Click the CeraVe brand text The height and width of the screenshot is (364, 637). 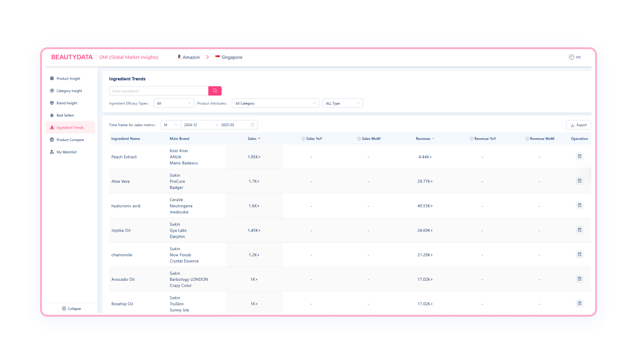(177, 200)
